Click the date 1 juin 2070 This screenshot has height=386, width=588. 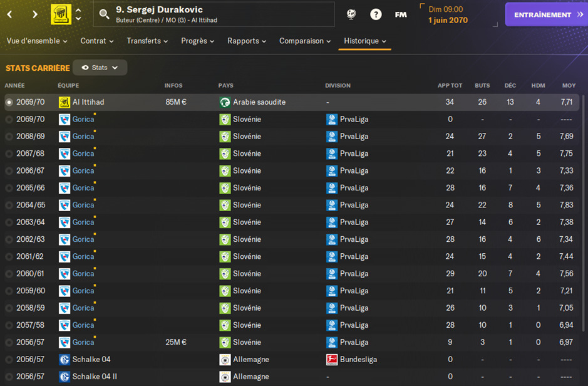(x=448, y=20)
